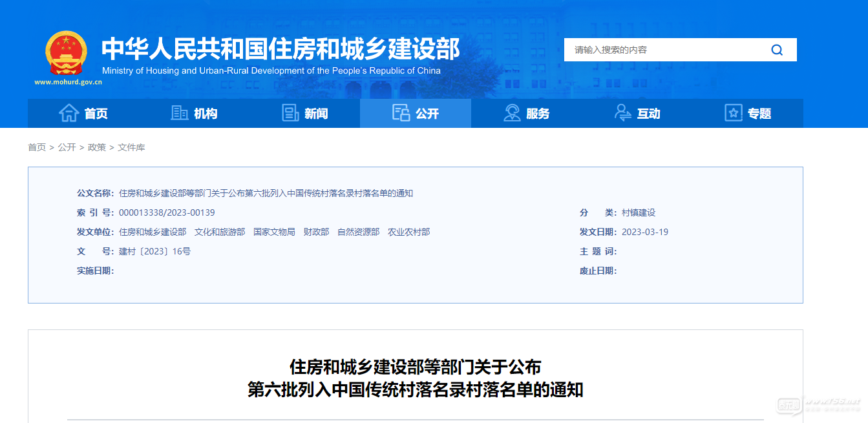Viewport: 868px width, 423px height.
Task: Click the www.mohurd.gov.cn site address
Action: [x=68, y=82]
